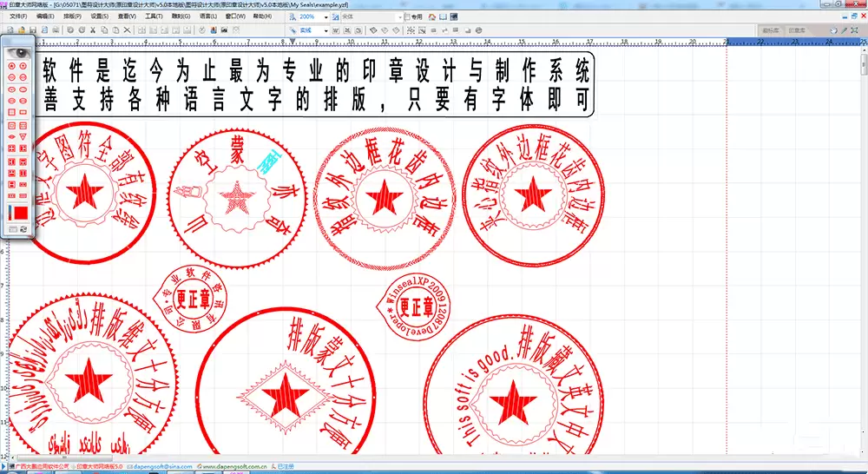Click the Save floppy disk icon

[x=33, y=30]
